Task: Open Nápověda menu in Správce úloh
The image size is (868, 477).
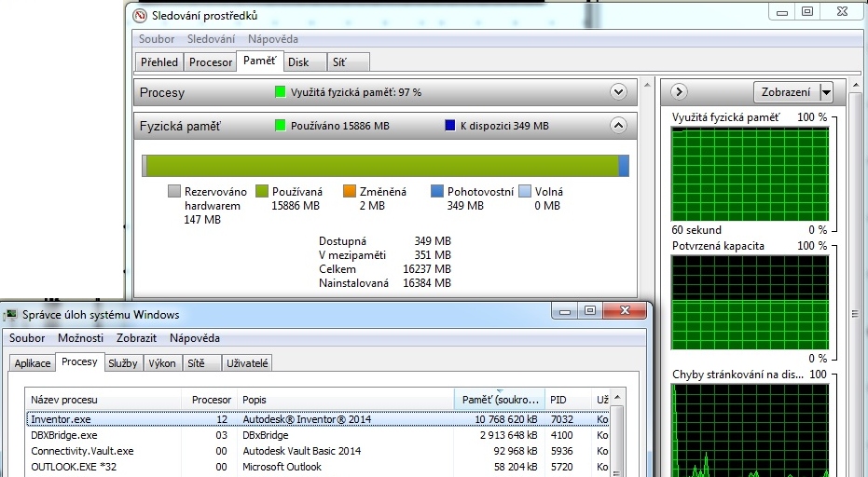Action: [195, 338]
